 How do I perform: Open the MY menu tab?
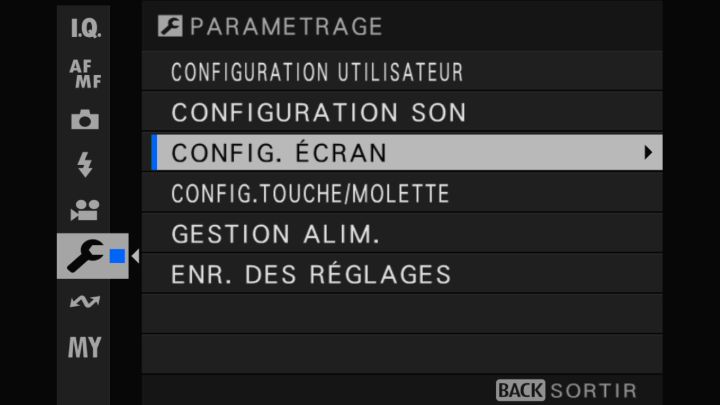point(85,347)
